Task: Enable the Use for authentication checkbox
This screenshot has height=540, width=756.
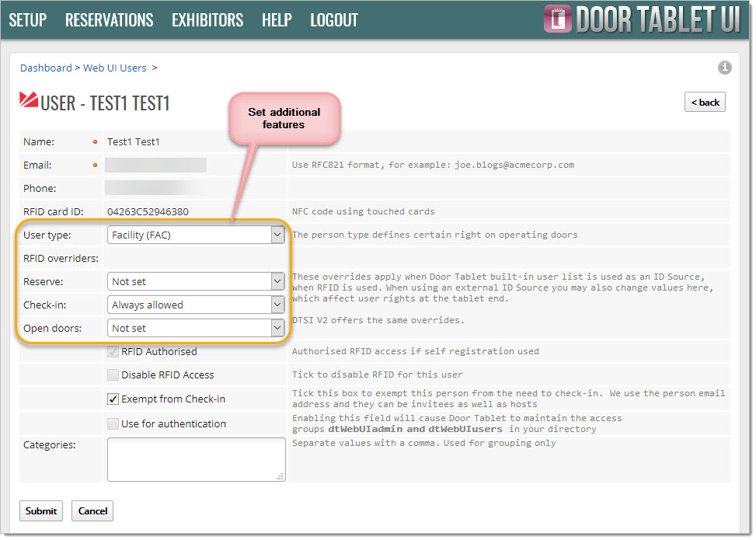Action: pyautogui.click(x=113, y=424)
